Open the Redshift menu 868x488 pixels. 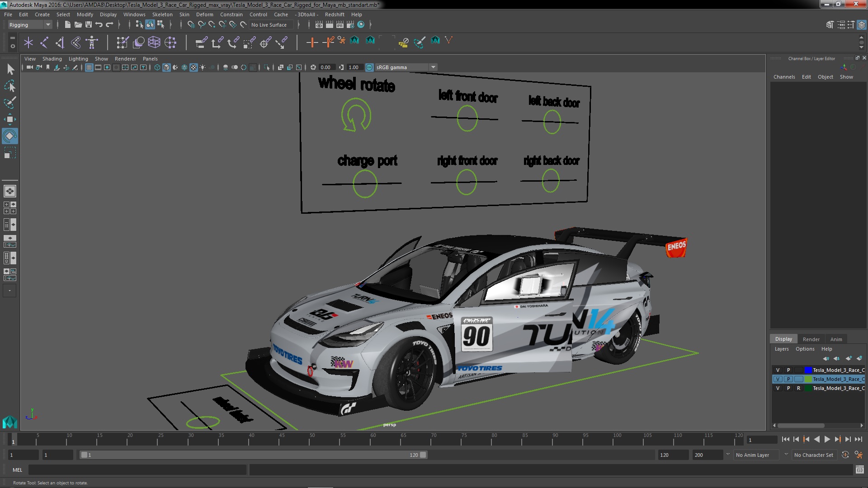tap(335, 14)
